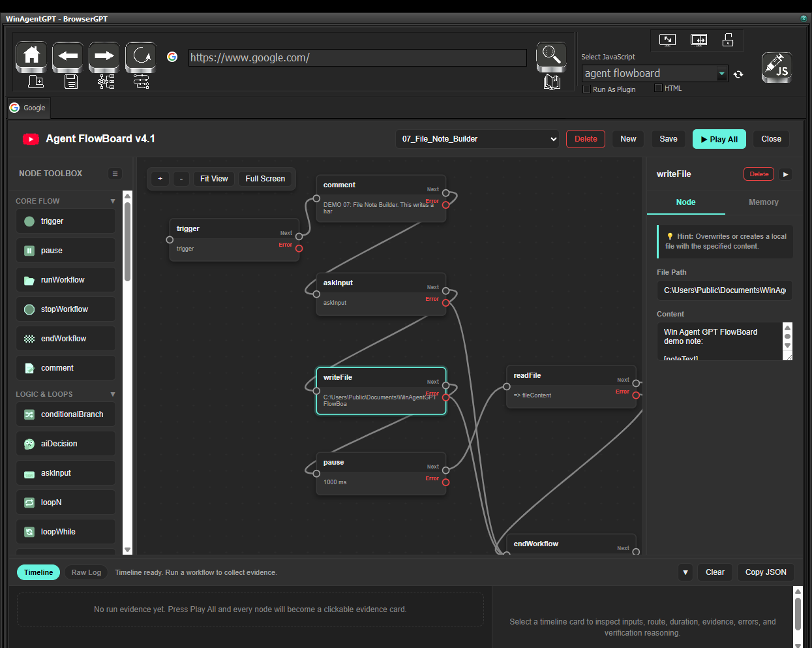Click the Full Screen button
The height and width of the screenshot is (648, 812).
tap(265, 179)
